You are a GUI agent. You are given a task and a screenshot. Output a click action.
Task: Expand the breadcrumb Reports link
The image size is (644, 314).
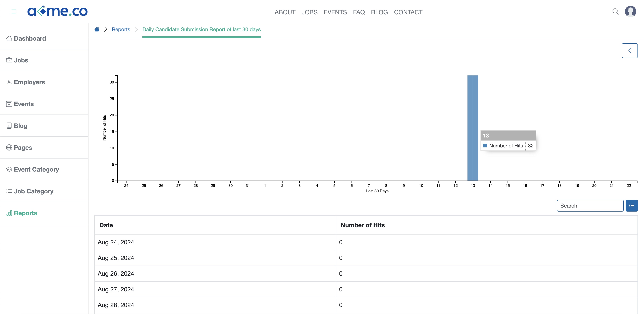121,29
